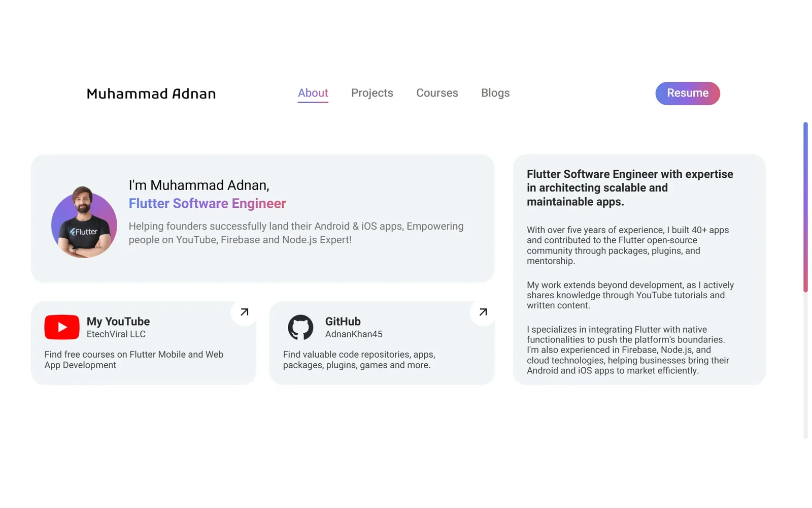Click the bold 'architecting scalable' summary heading
Viewport: 812px width, 508px height.
[630, 188]
